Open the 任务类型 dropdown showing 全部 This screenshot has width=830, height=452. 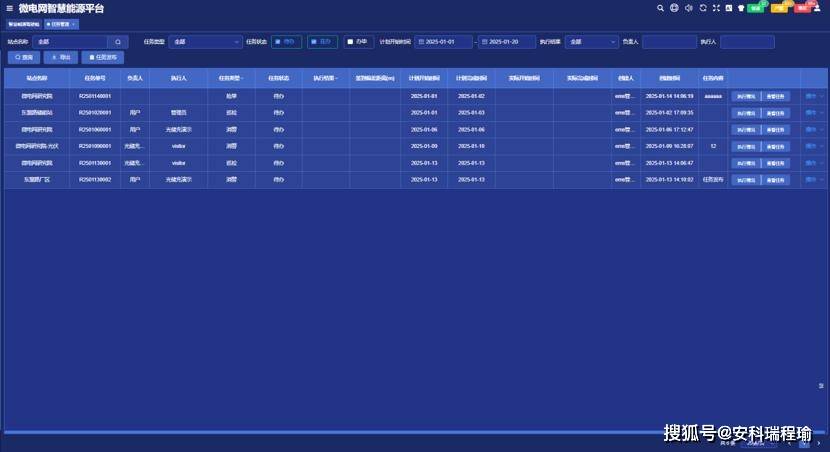[x=205, y=42]
